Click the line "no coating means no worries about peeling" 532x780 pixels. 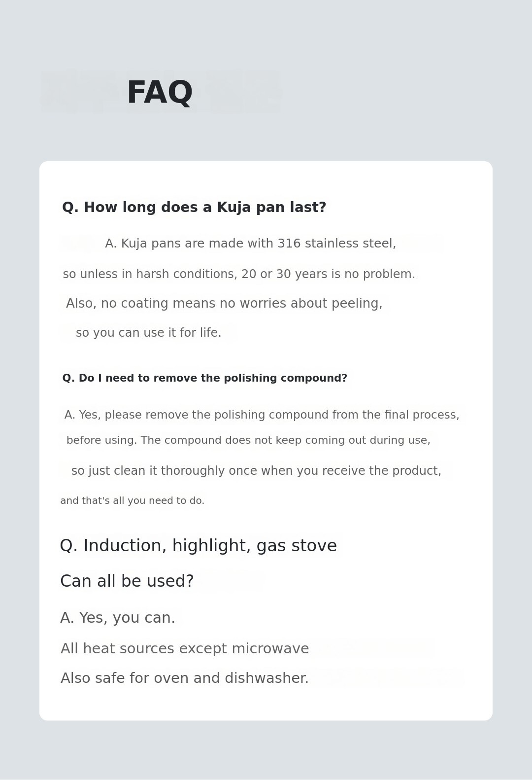pos(224,303)
